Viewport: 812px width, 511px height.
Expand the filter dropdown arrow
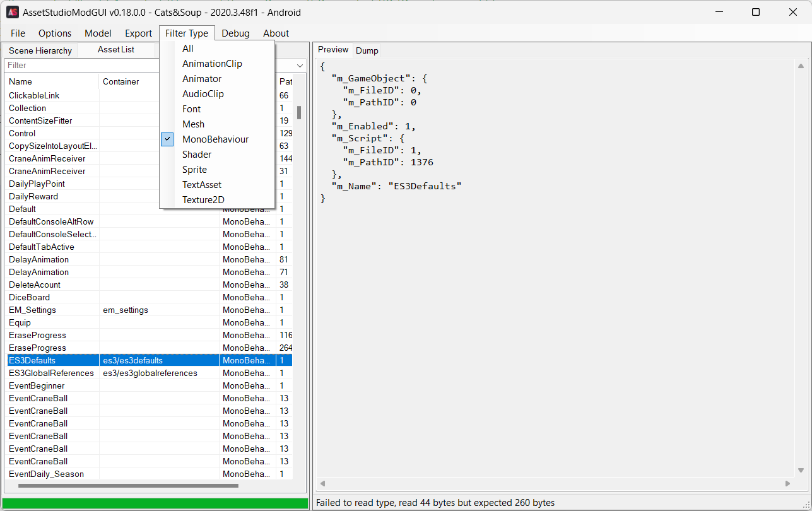coord(300,66)
